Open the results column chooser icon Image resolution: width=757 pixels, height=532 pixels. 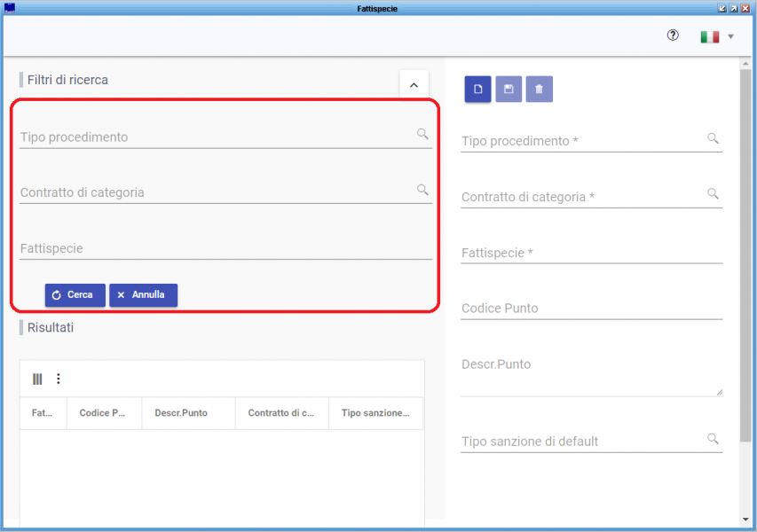37,379
